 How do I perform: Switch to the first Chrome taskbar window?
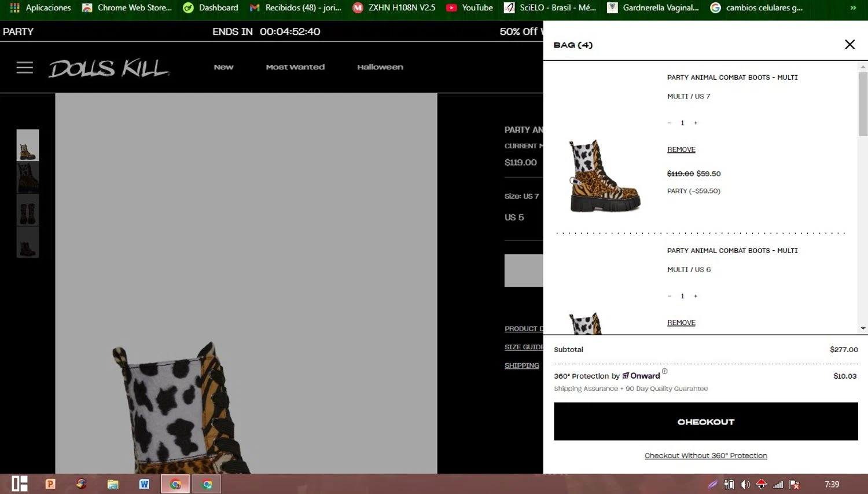coord(175,484)
